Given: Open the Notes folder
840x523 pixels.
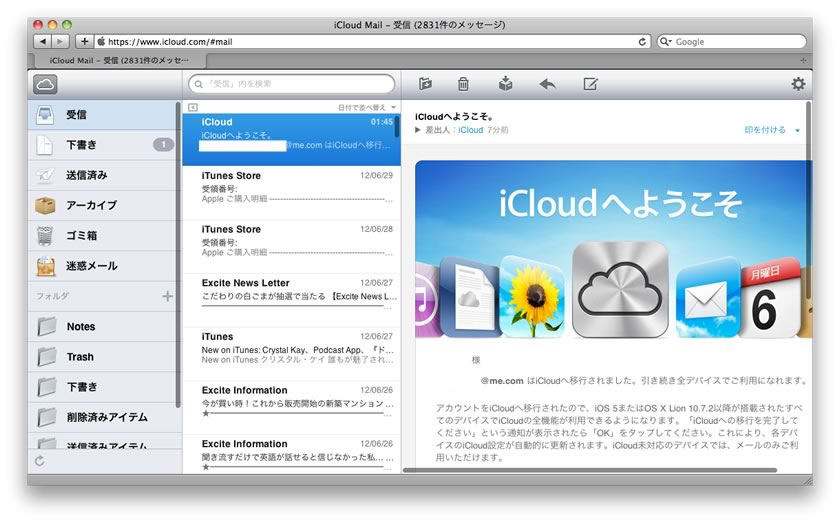Looking at the screenshot, I should coord(102,326).
